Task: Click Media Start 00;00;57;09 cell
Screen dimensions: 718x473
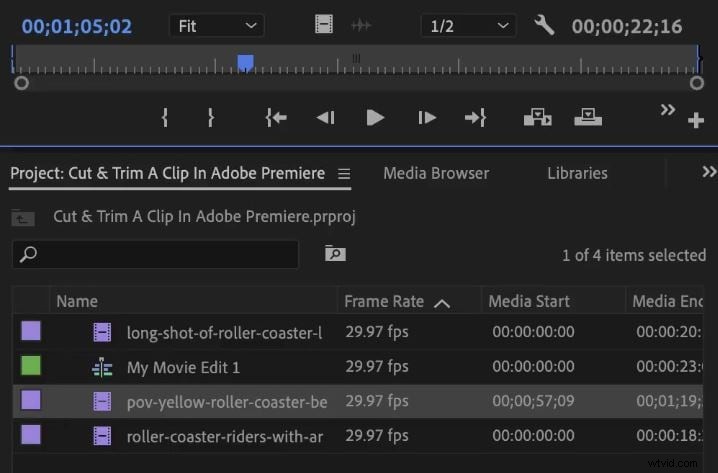Action: [x=533, y=401]
